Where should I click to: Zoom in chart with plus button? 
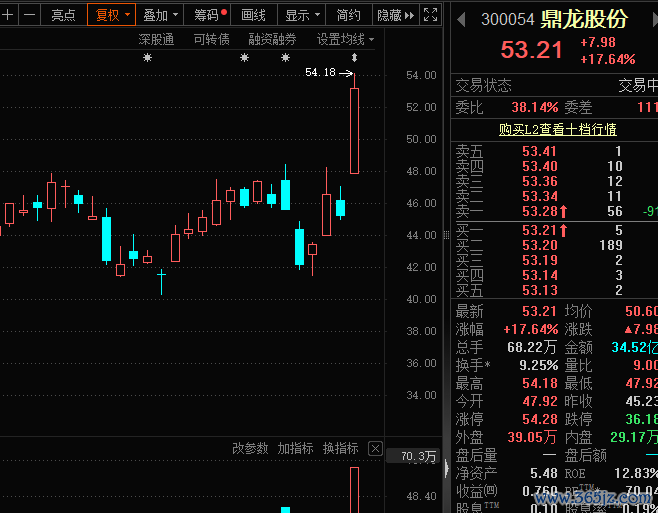[8, 15]
